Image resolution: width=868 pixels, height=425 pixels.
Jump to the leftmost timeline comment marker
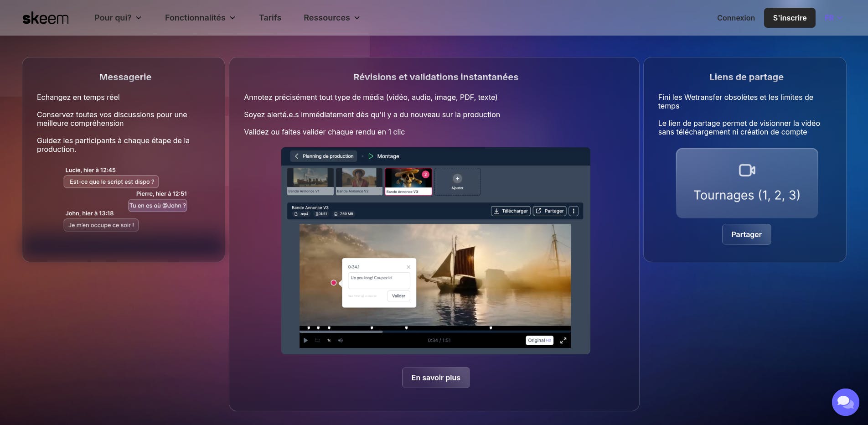click(x=309, y=328)
